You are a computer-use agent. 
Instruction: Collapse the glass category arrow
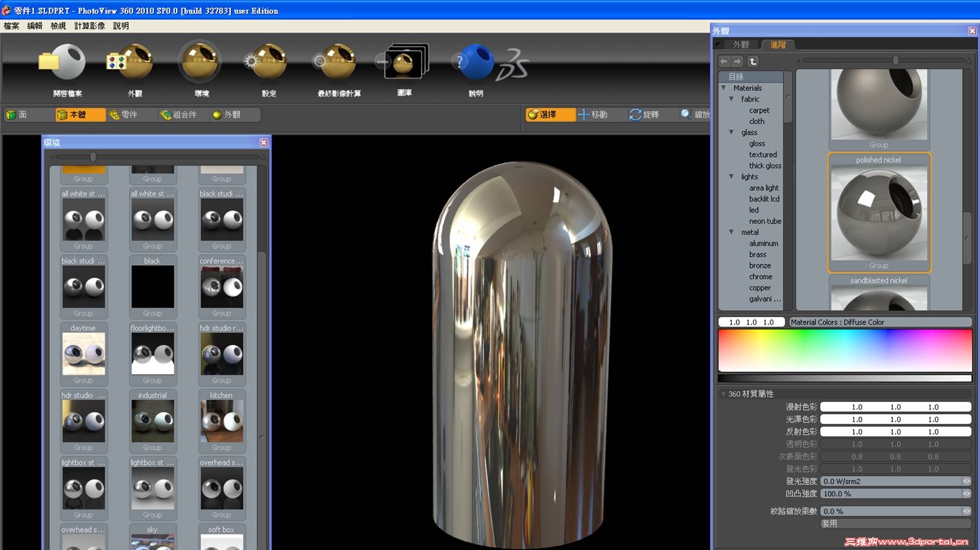click(731, 132)
